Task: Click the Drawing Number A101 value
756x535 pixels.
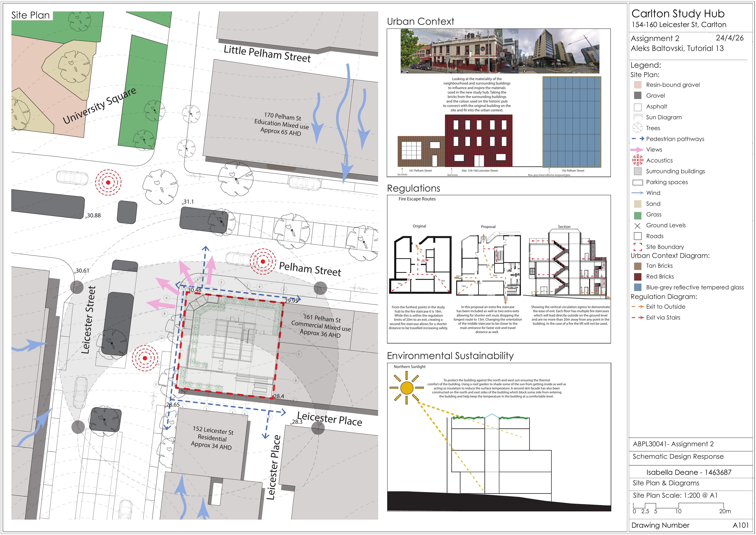Action: click(x=741, y=525)
